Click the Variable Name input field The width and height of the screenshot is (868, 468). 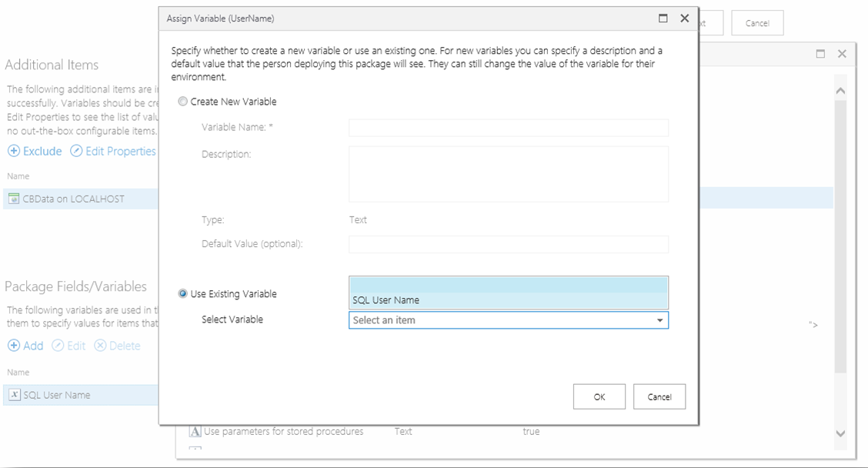pyautogui.click(x=508, y=127)
